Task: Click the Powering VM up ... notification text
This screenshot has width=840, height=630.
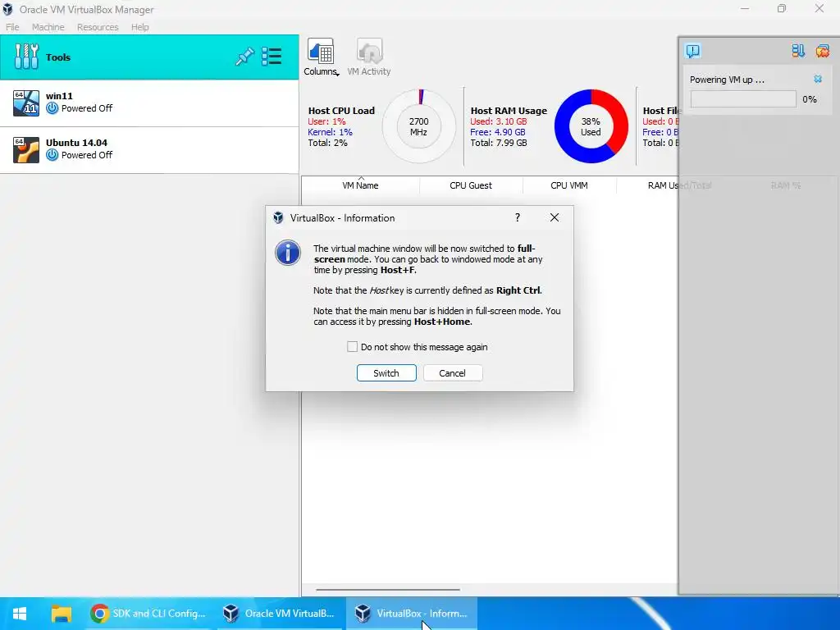Action: coord(727,80)
